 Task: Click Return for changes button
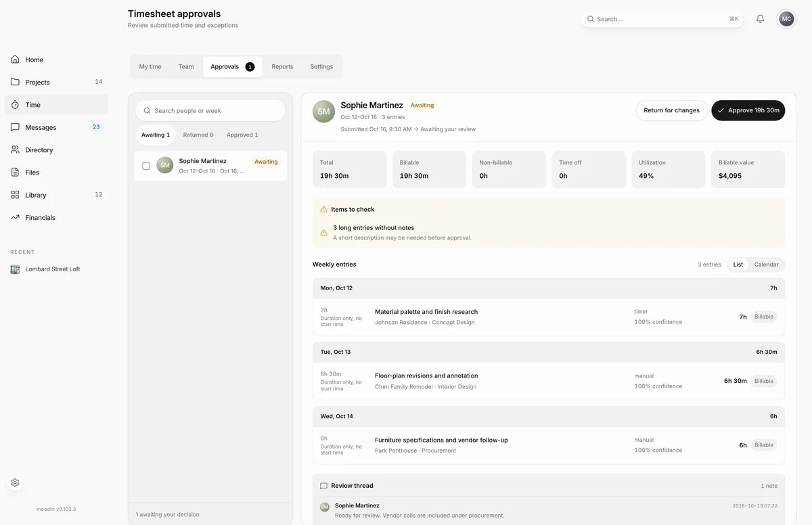pos(672,110)
